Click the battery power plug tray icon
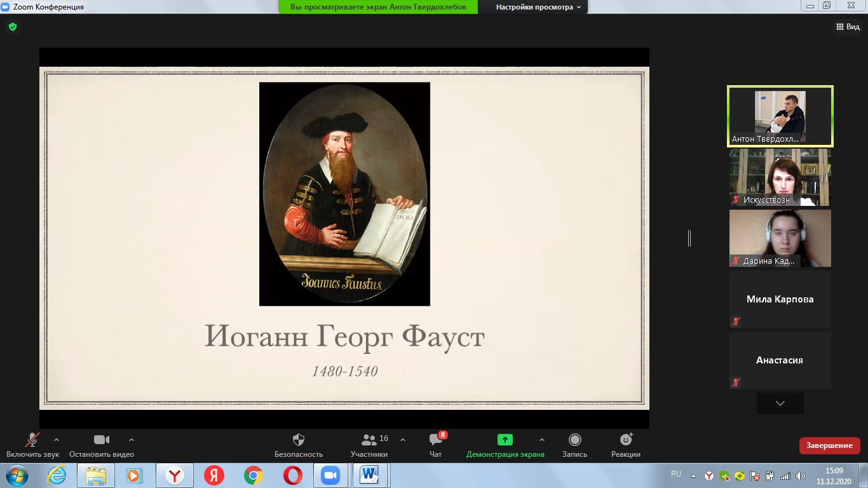 (770, 475)
